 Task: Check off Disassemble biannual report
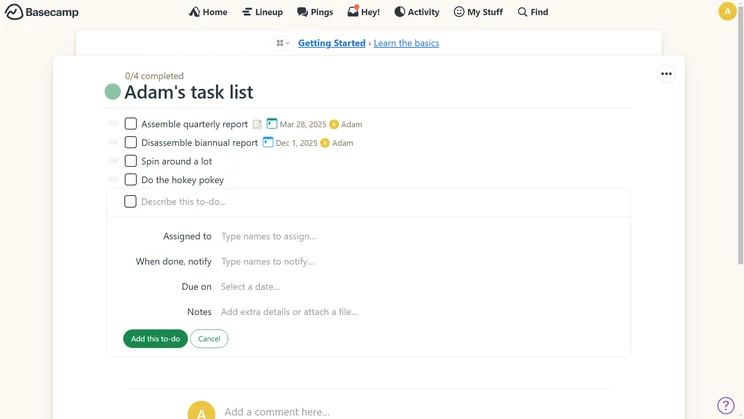coord(130,142)
